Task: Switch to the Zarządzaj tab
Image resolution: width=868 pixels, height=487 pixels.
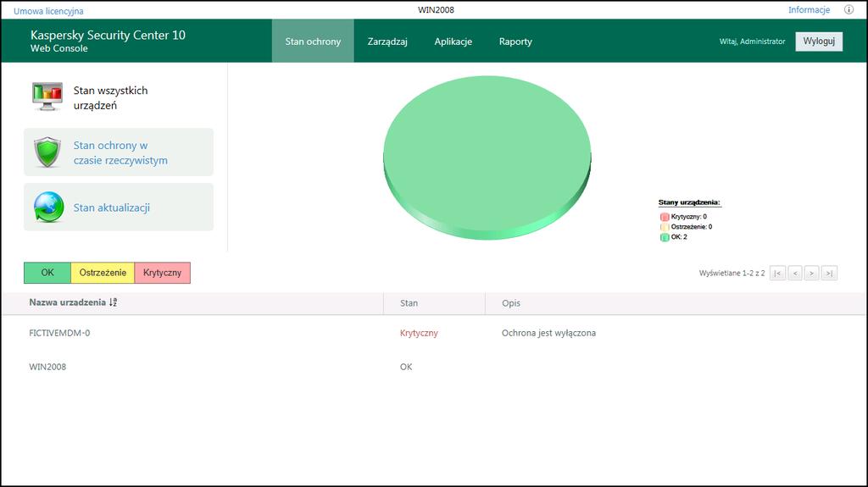Action: tap(387, 41)
